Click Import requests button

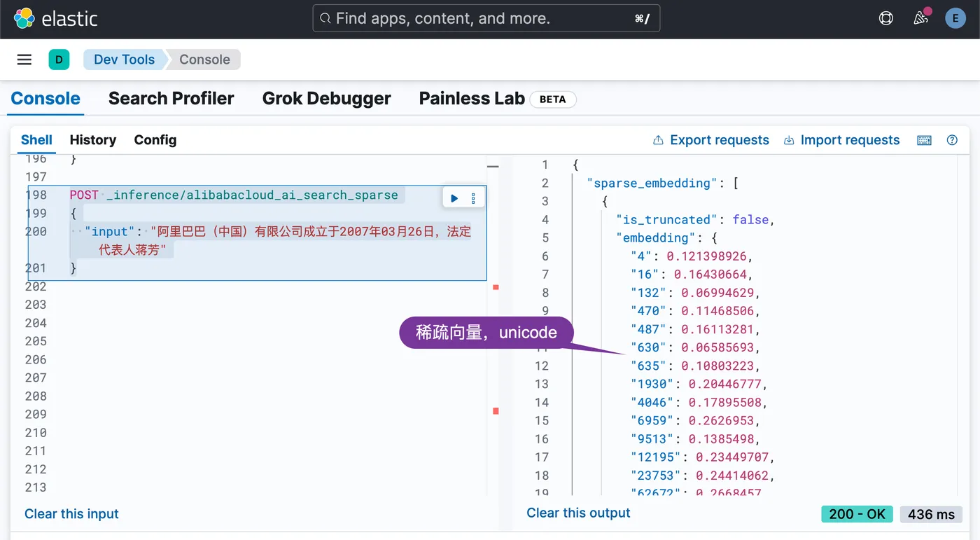[x=841, y=140]
